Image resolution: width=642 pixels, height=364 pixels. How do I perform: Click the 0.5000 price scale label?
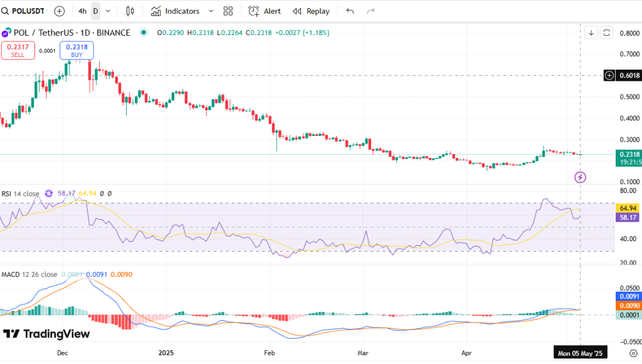click(x=629, y=97)
